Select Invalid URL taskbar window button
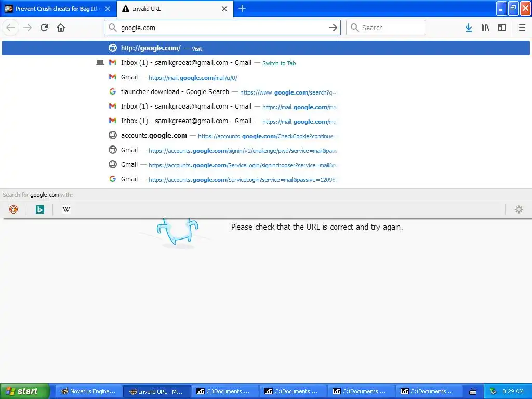Viewport: 532px width, 399px height. tap(156, 392)
